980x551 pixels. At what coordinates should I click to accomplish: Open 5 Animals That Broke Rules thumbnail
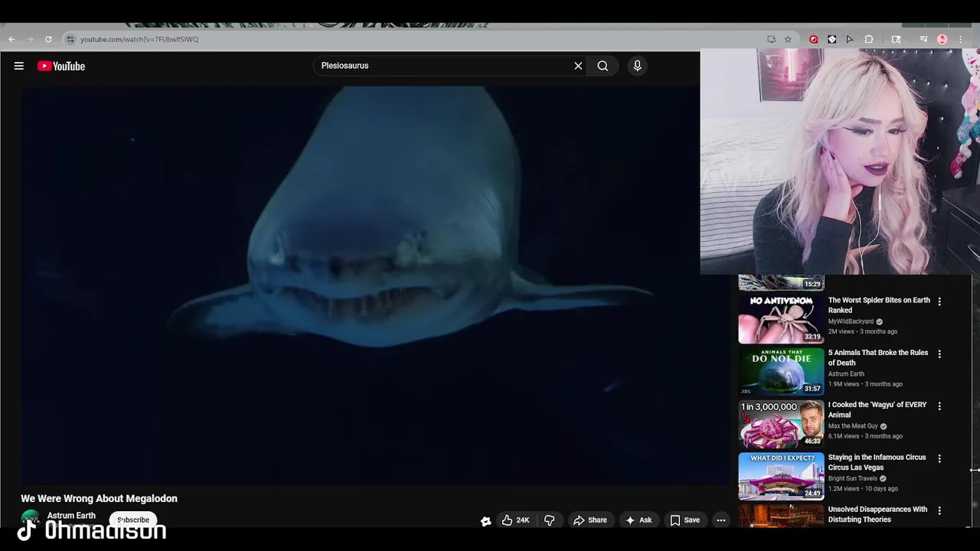(x=781, y=372)
